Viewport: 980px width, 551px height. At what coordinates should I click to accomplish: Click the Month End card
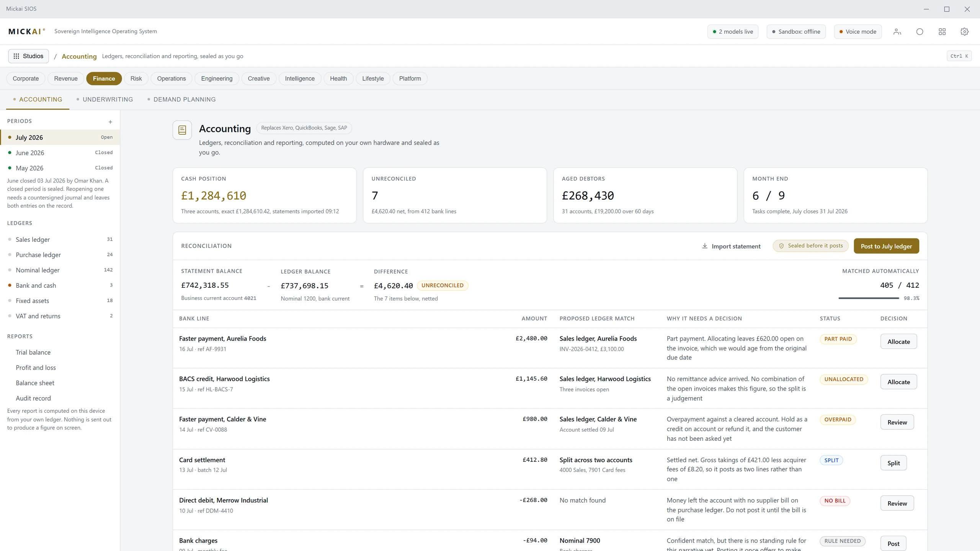(x=835, y=196)
